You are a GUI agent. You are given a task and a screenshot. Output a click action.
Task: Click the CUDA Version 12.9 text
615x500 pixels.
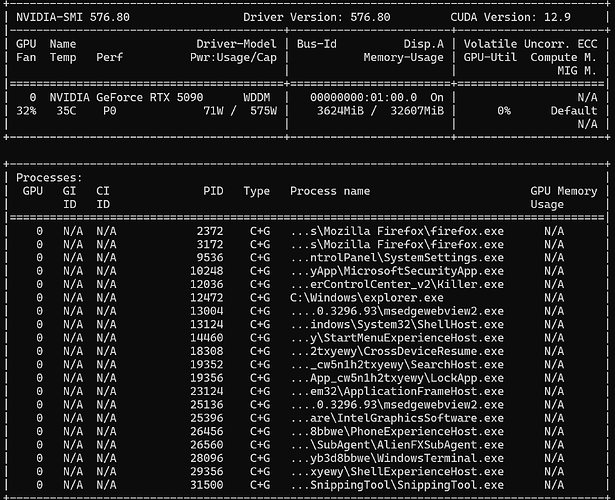510,17
